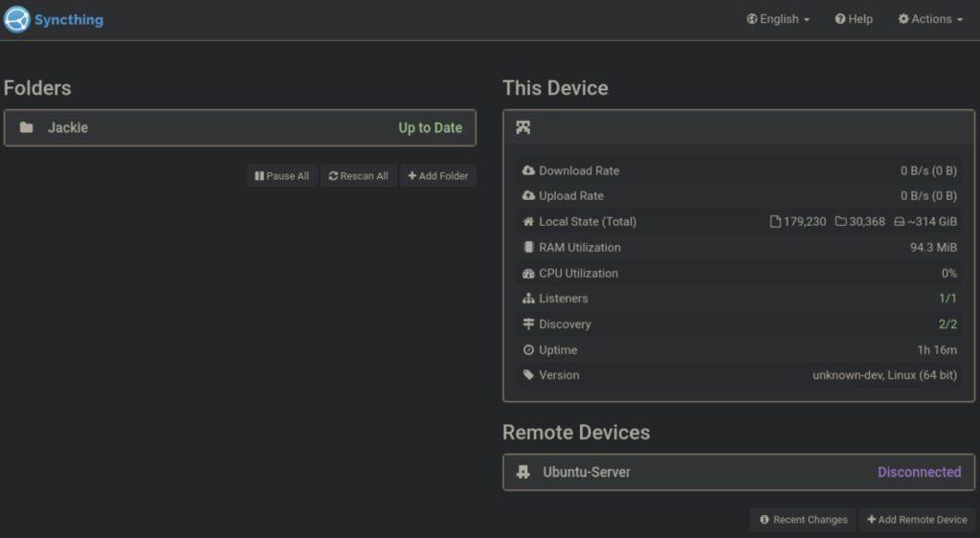Click the disk icon beside ~314 GiB
This screenshot has width=980, height=538.
pyautogui.click(x=899, y=222)
